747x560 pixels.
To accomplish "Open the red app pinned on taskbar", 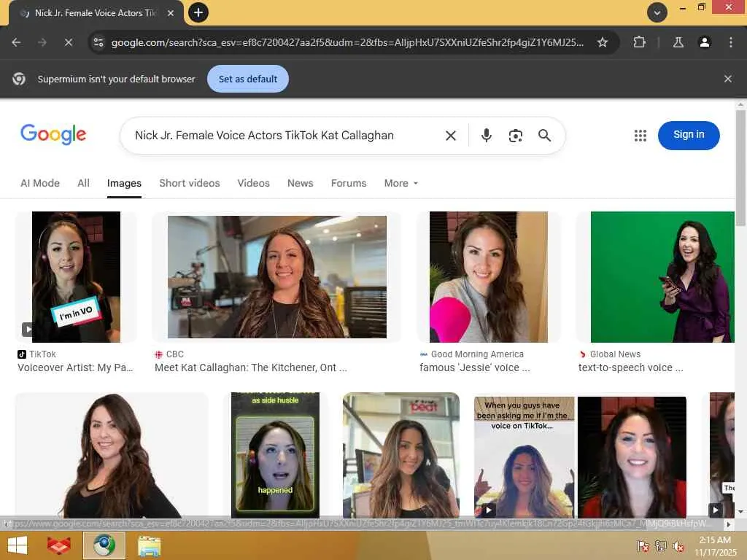I will tap(58, 545).
